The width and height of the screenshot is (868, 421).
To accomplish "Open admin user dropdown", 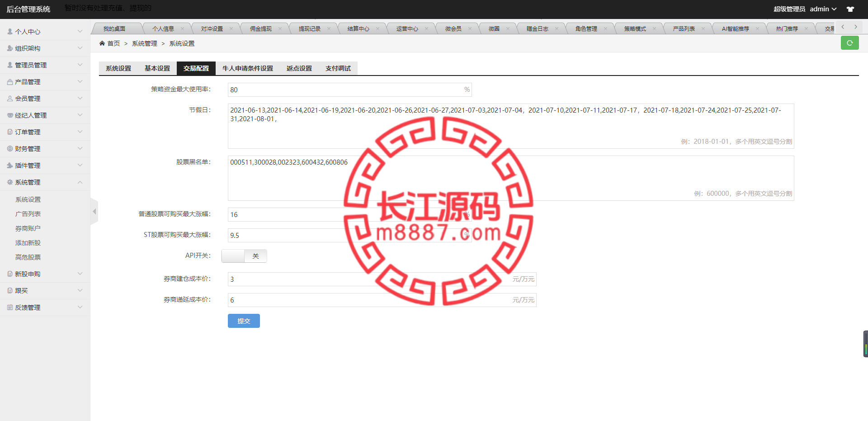I will click(x=823, y=9).
